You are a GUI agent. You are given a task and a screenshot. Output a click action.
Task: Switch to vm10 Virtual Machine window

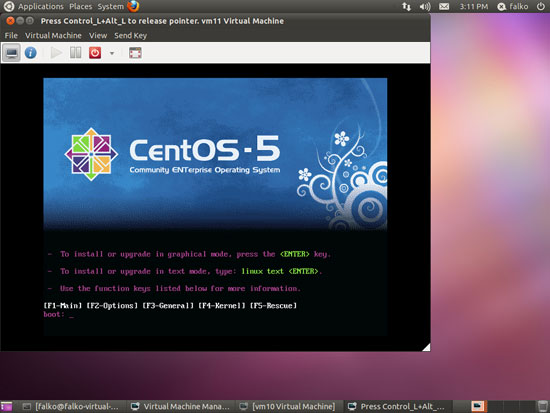pyautogui.click(x=288, y=406)
